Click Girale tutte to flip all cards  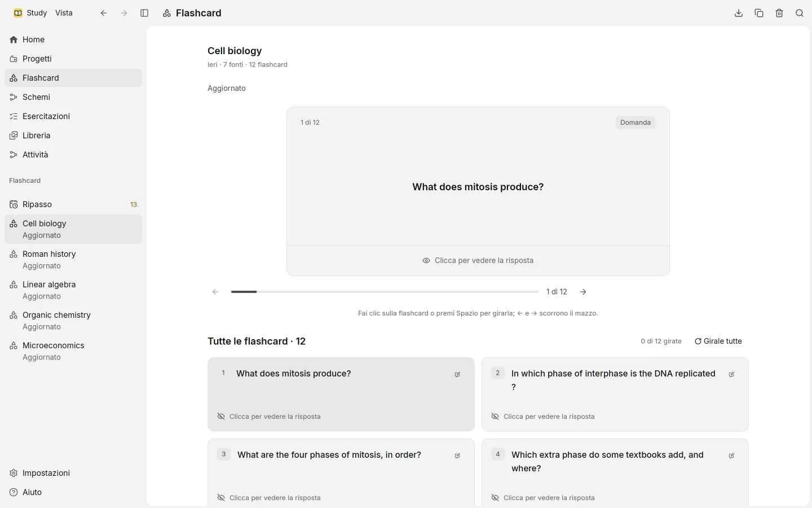click(x=718, y=341)
